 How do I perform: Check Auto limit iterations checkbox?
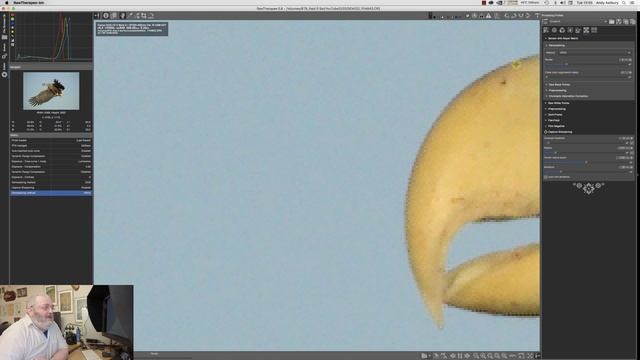pos(545,177)
